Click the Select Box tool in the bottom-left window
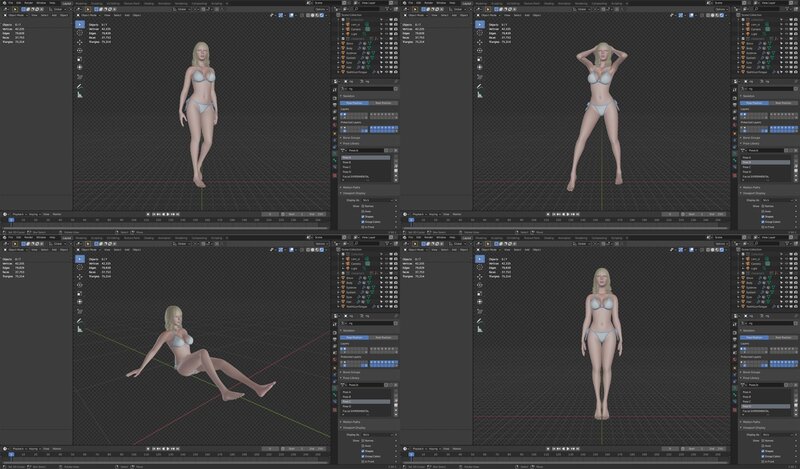This screenshot has height=469, width=800. pyautogui.click(x=80, y=258)
